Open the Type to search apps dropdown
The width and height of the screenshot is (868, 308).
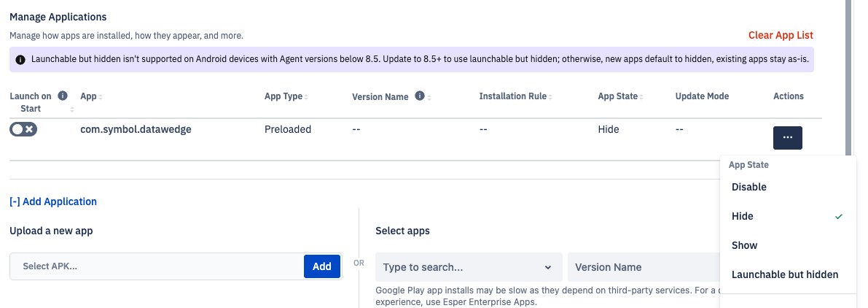[x=469, y=267]
